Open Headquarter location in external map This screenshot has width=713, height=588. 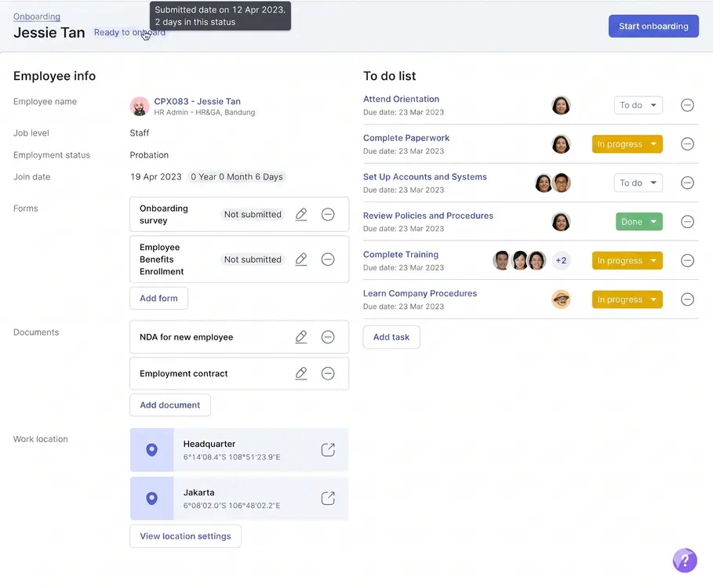[x=328, y=449]
